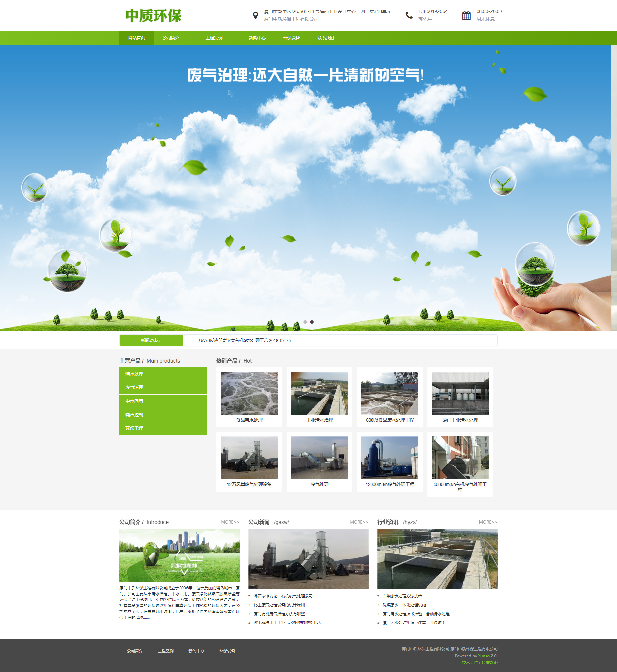Go to 联系我们 in the navigation bar
Image resolution: width=617 pixels, height=672 pixels.
(x=325, y=38)
